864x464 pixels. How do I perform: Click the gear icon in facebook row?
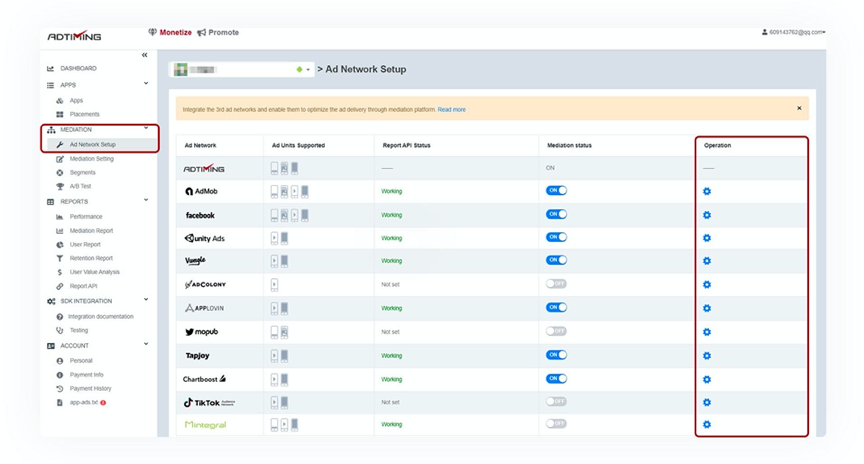click(x=707, y=215)
